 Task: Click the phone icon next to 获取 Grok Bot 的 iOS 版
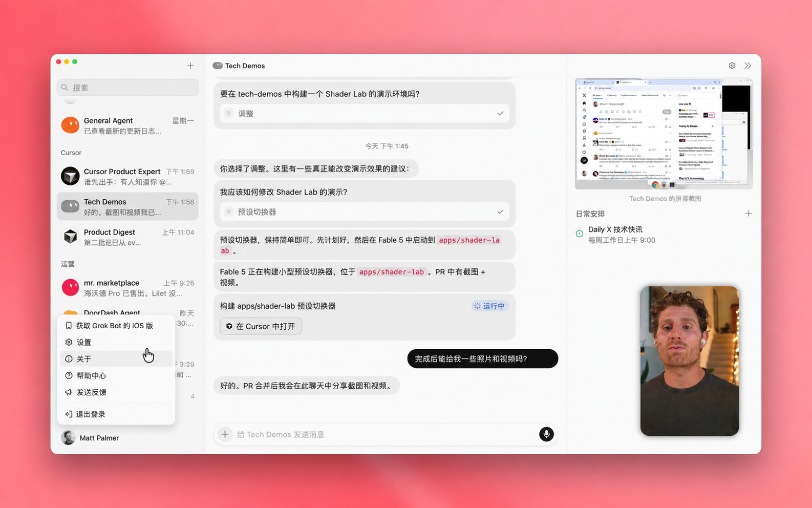pyautogui.click(x=69, y=326)
